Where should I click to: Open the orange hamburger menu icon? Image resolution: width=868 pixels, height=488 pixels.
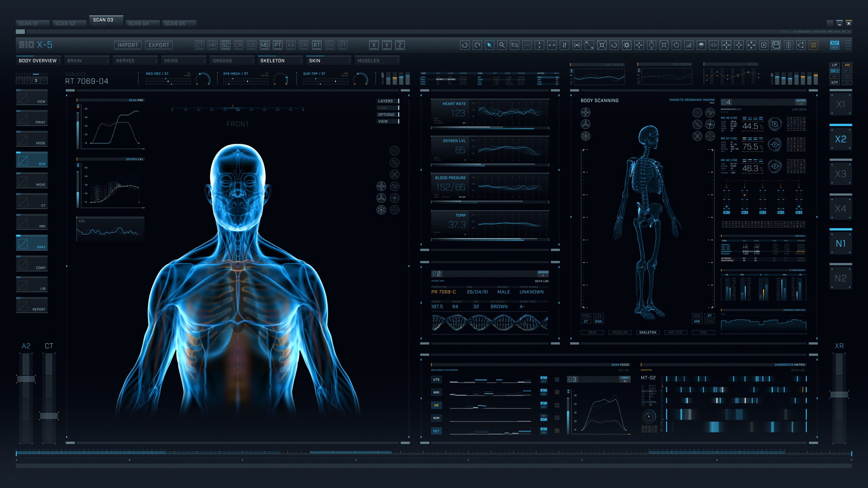click(x=813, y=45)
